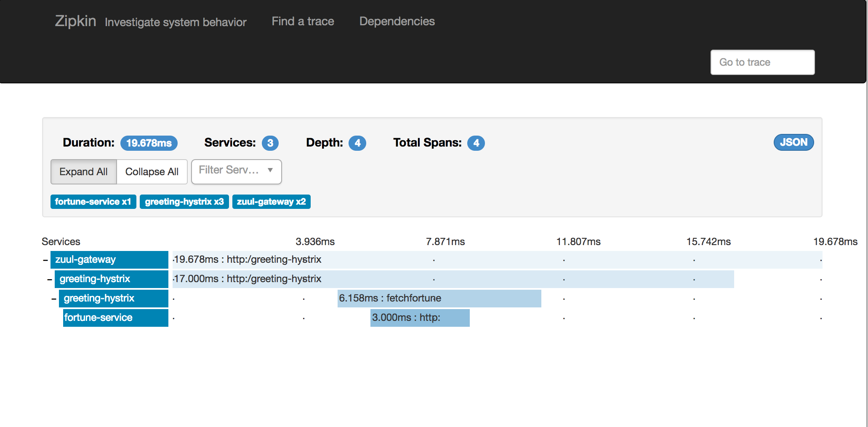Viewport: 868px width, 427px height.
Task: Click the Services count badge 3
Action: tap(270, 143)
